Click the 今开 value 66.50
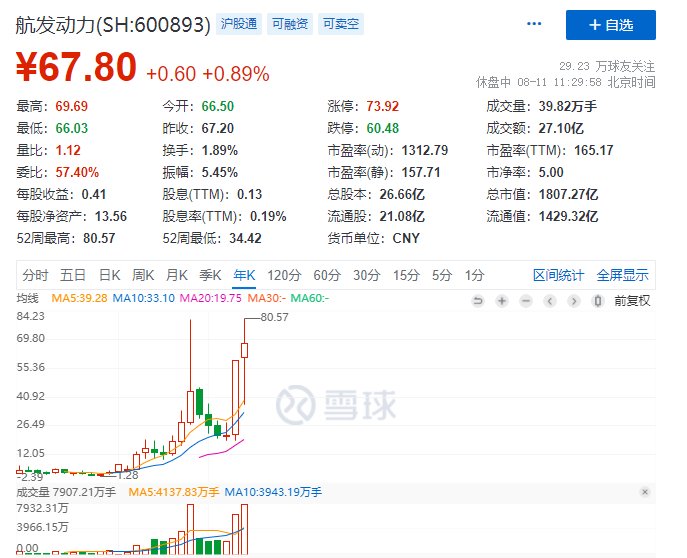 tap(218, 106)
